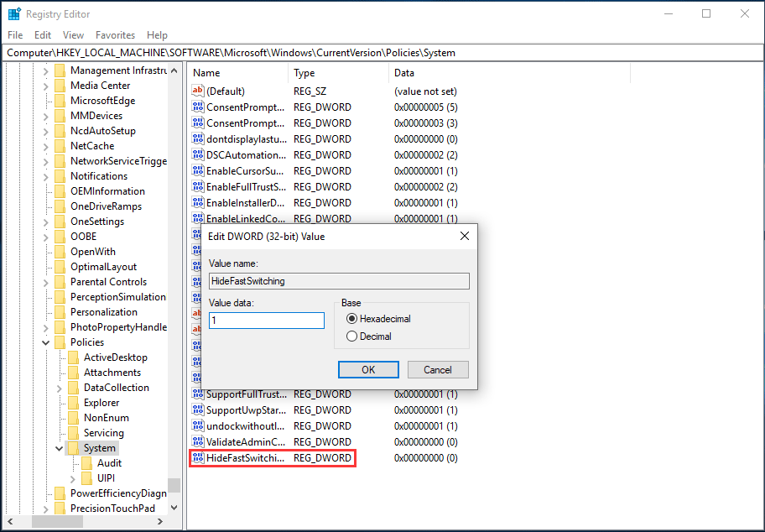Click the ab icon next to (Default)
The width and height of the screenshot is (765, 532).
point(198,91)
